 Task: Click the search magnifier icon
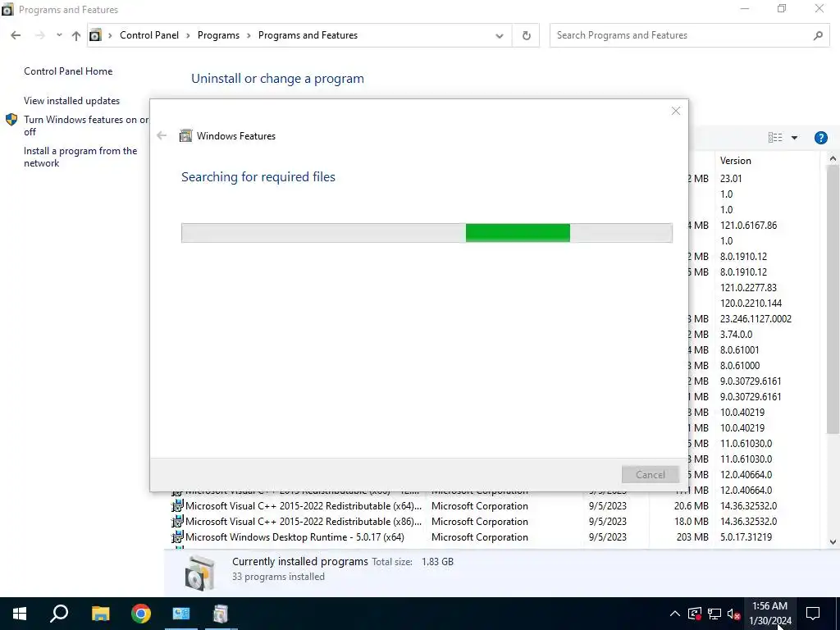tap(818, 35)
